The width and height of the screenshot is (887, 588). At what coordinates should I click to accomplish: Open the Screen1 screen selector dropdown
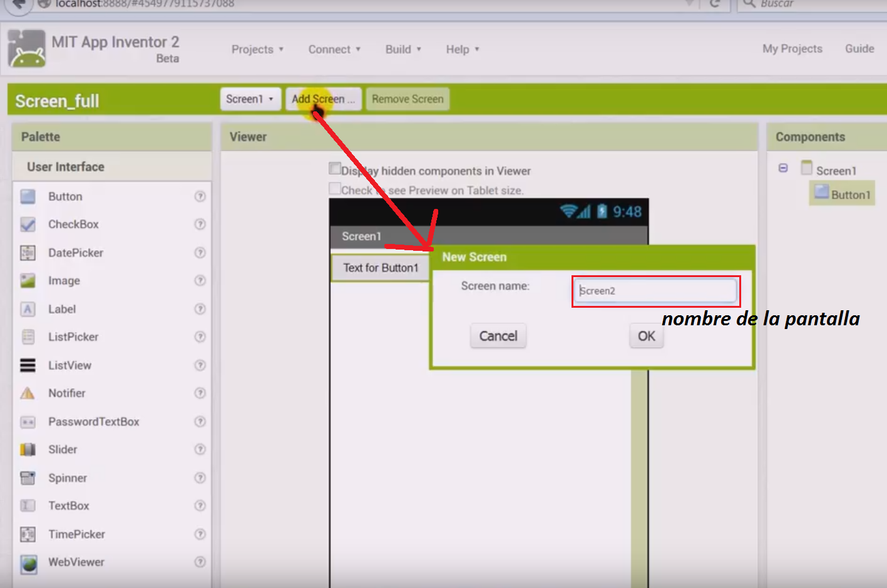pos(250,99)
